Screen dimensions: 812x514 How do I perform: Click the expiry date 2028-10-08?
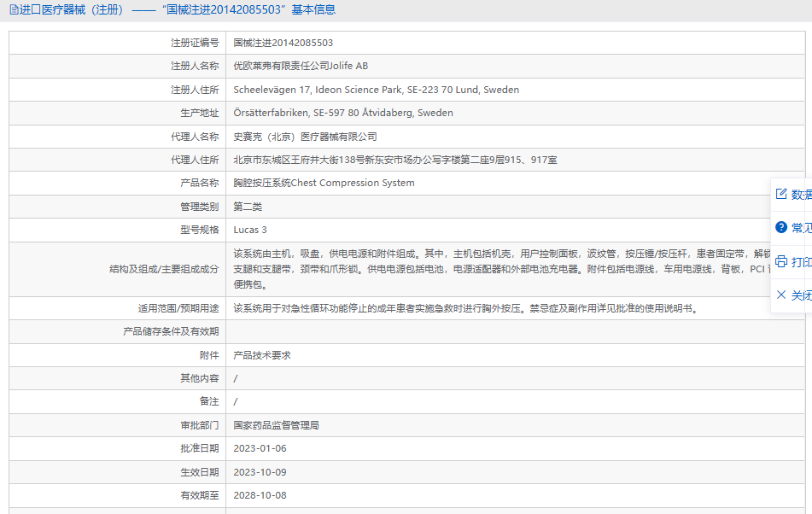[260, 495]
